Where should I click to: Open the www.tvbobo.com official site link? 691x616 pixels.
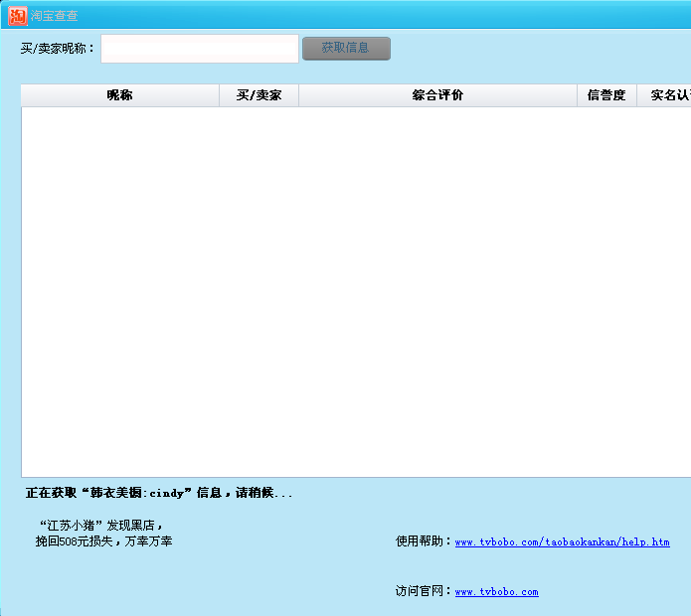[x=496, y=592]
